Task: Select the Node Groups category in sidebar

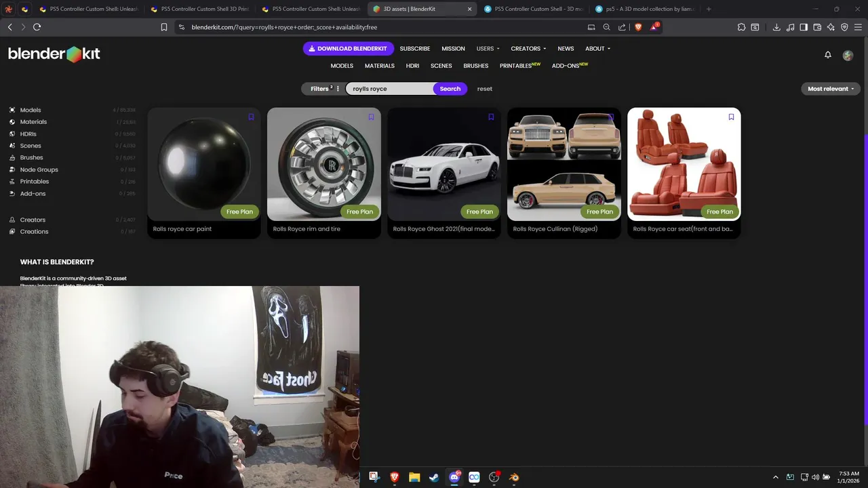Action: [39, 169]
